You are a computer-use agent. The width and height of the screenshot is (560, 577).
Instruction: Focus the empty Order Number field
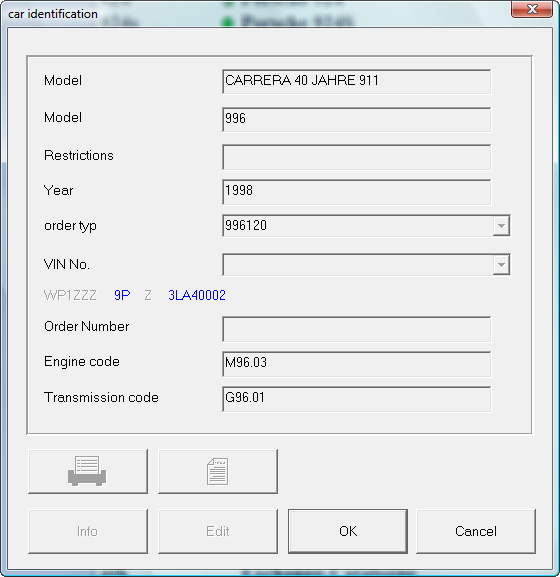click(357, 329)
